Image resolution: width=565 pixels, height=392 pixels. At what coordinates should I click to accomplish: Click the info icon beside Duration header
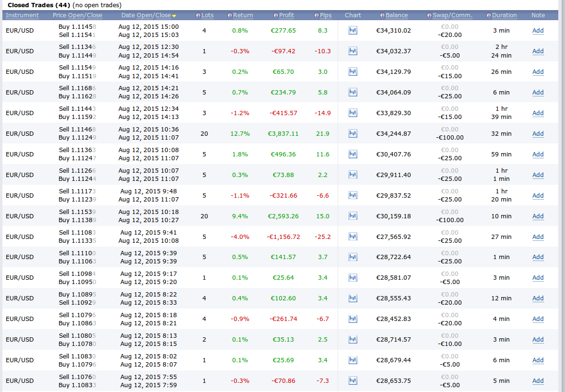click(x=489, y=15)
